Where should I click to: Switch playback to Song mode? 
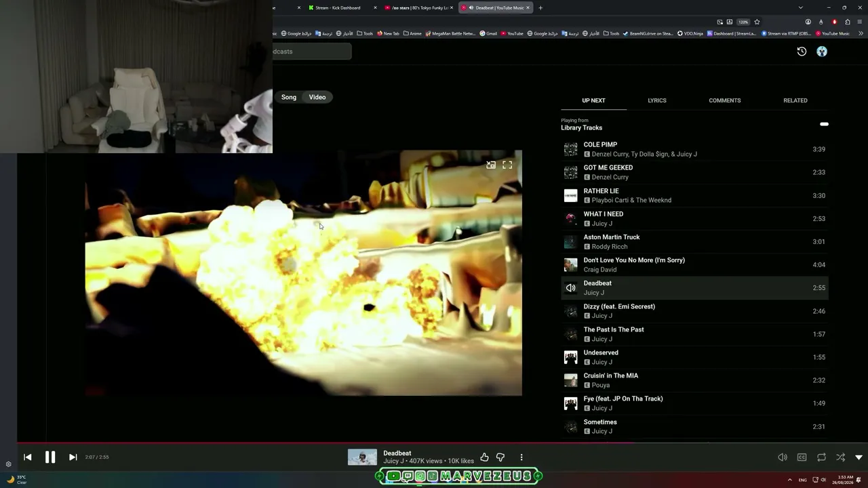click(x=289, y=97)
